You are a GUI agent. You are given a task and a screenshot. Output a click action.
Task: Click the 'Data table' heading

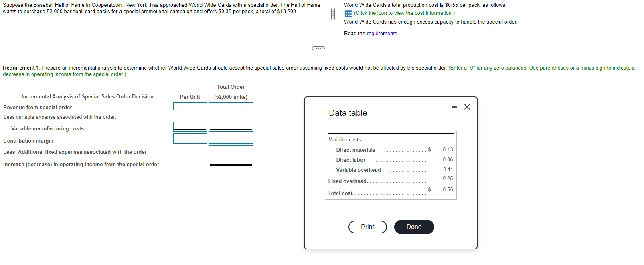[x=348, y=113]
